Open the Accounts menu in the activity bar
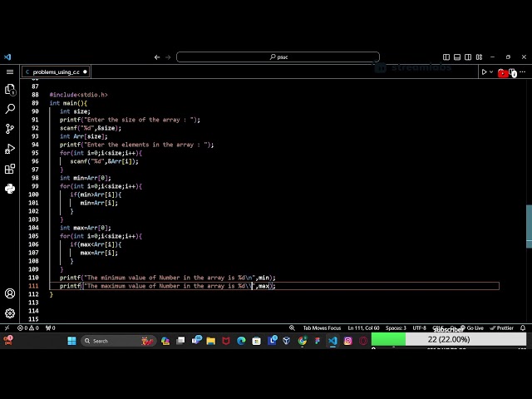Image resolution: width=532 pixels, height=399 pixels. click(x=10, y=293)
